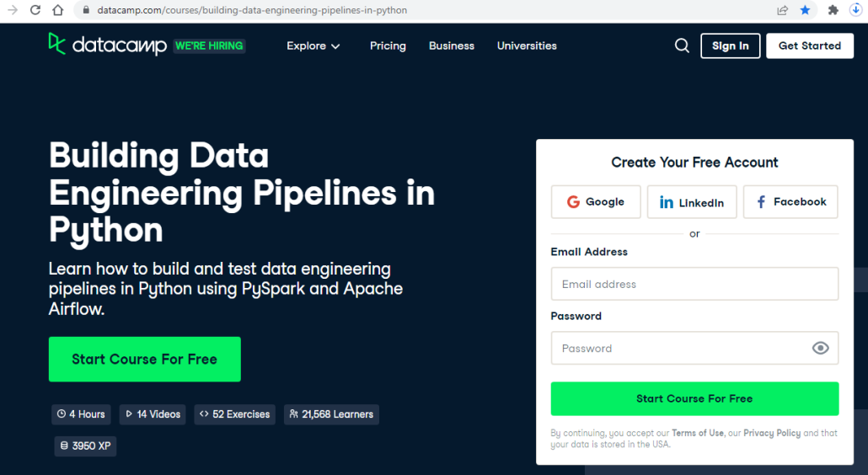Sign up with Google button
This screenshot has height=475, width=868.
[596, 202]
